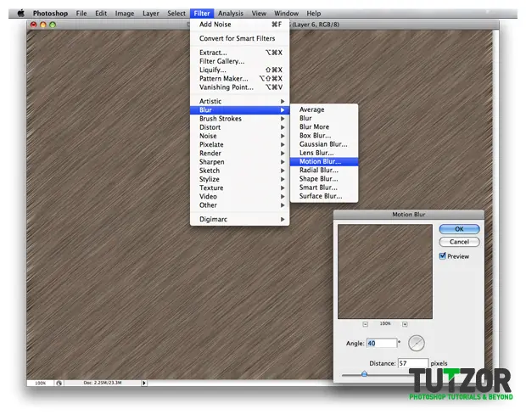Open Radial Blur dialog
The height and width of the screenshot is (420, 526).
tap(324, 170)
